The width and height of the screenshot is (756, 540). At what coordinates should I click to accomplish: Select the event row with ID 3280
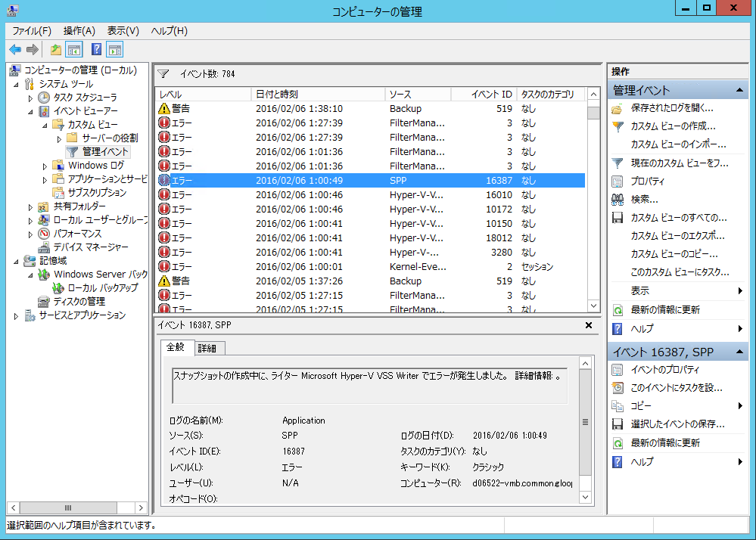[x=370, y=253]
